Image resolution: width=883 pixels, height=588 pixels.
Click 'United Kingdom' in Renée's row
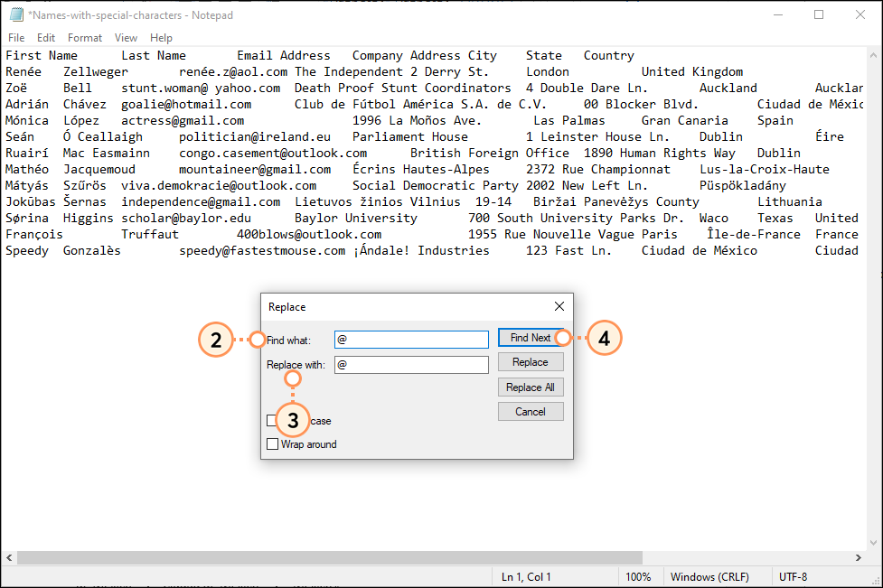click(692, 72)
